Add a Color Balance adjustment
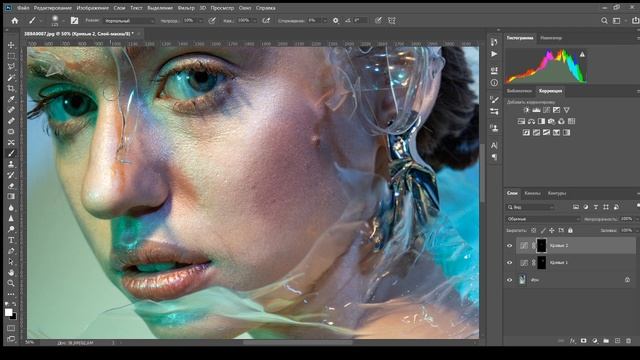 click(x=531, y=121)
